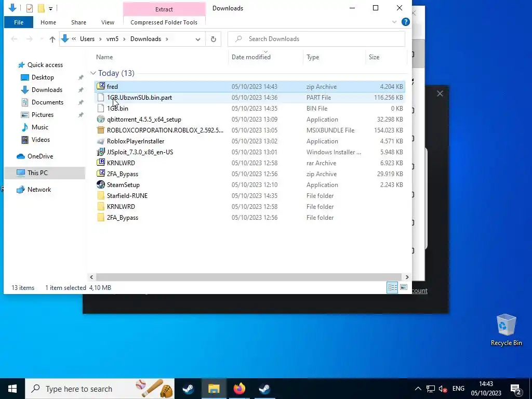Select Music in the navigation pane
The image size is (532, 399).
(39, 127)
